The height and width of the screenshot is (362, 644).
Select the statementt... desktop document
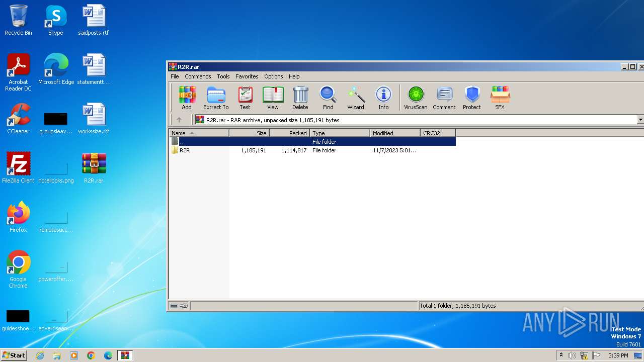94,70
